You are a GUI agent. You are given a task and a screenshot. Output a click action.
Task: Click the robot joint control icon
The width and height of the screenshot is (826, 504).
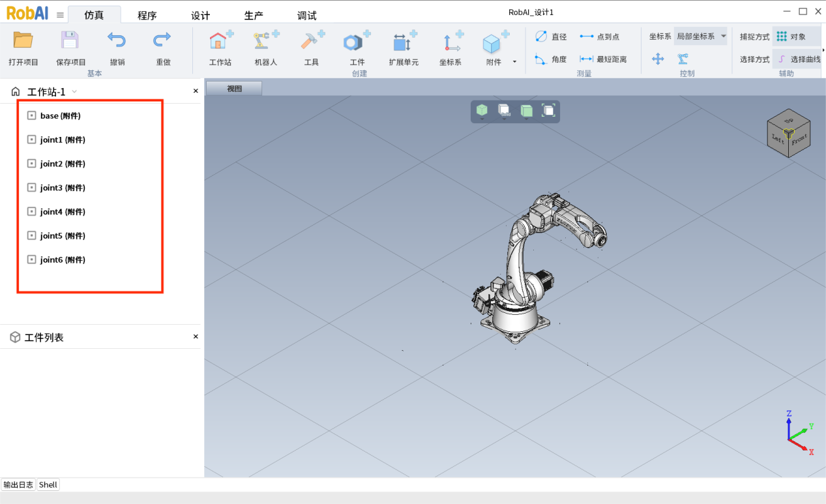[x=683, y=59]
